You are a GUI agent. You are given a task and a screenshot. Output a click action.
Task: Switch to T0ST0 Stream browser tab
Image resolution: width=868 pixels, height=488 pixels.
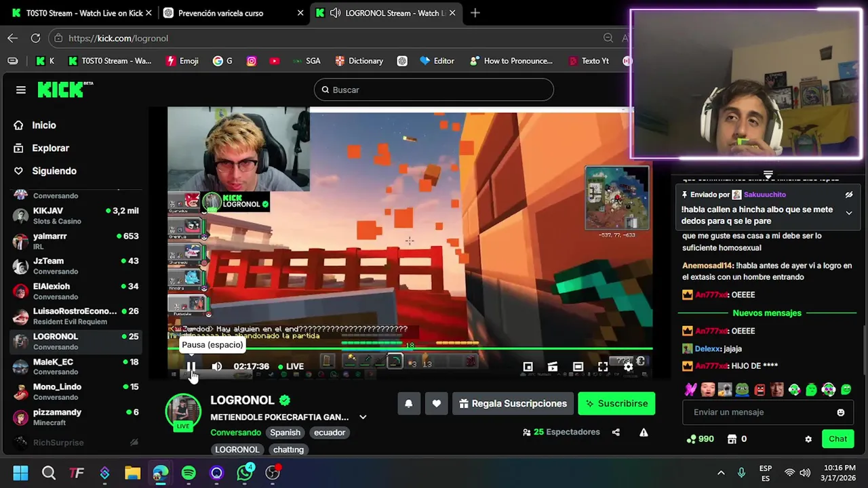pyautogui.click(x=82, y=13)
